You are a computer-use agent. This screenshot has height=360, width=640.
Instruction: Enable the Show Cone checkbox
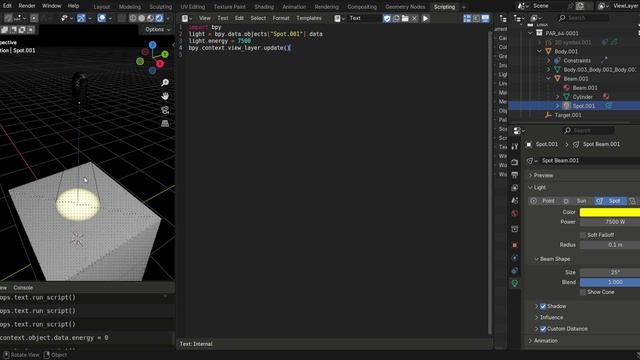coord(583,292)
